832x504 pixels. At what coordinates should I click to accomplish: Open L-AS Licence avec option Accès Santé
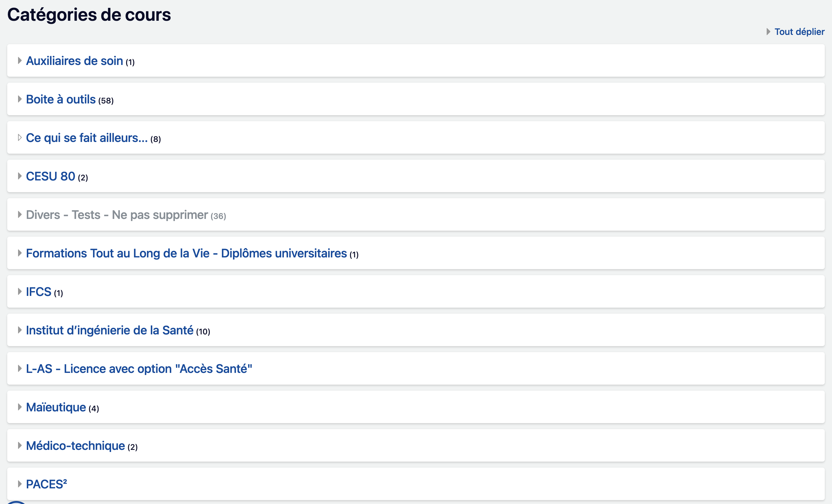point(139,369)
